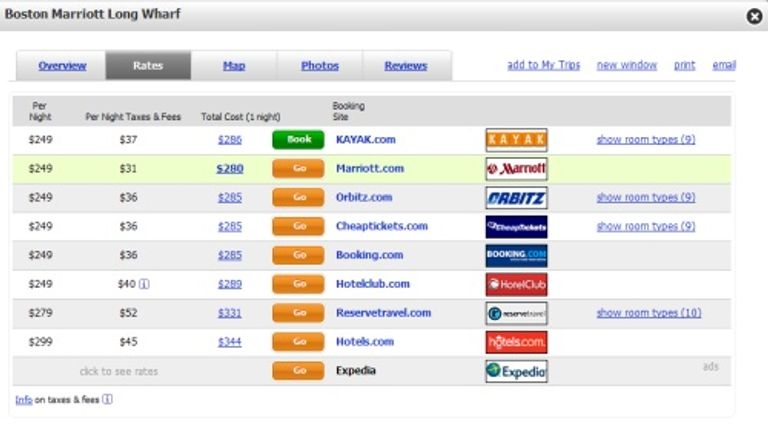Click $344 total cost link
This screenshot has height=441, width=768.
230,342
